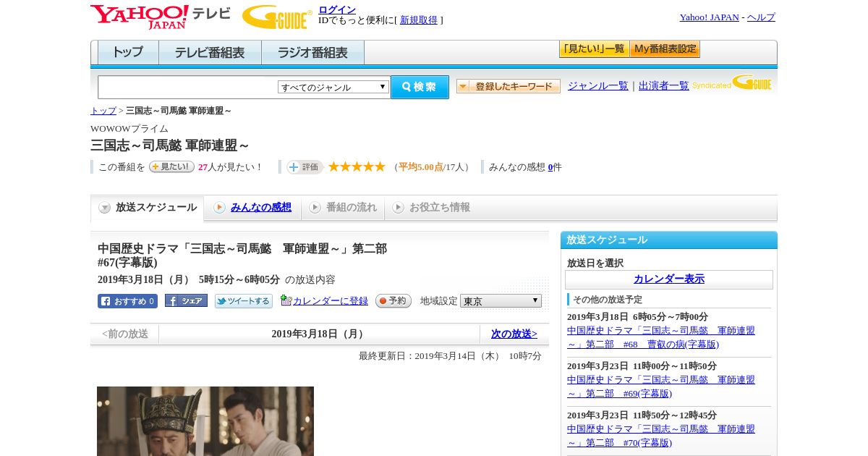Click the 三国志～司馬懿 軍師連盟～ page title
Screen dimensions: 868x456
click(x=170, y=145)
